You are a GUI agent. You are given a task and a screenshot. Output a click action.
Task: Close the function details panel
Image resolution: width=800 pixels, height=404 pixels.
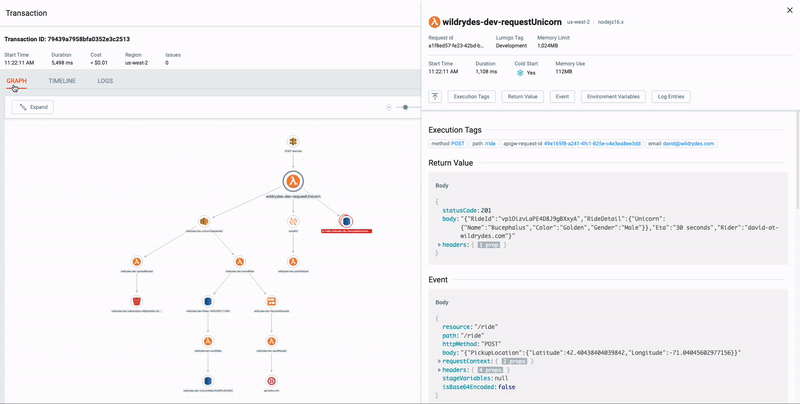click(x=790, y=10)
